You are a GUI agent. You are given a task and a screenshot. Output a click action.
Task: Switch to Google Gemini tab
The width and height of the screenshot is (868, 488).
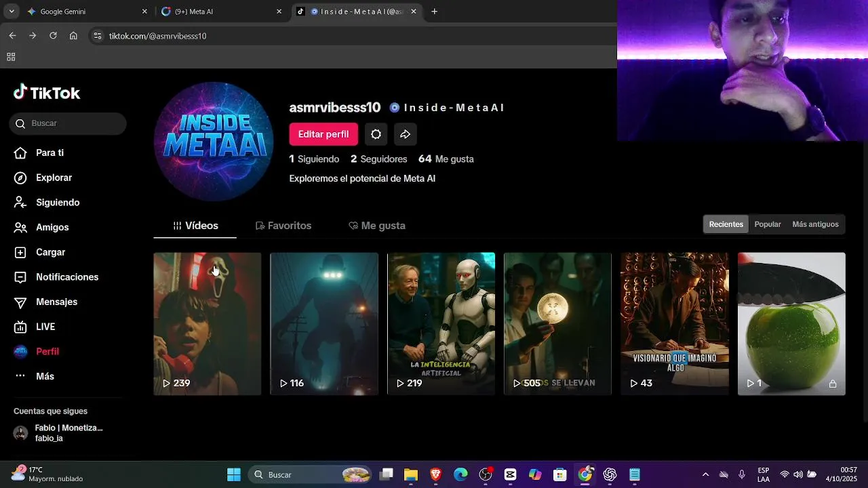tap(87, 12)
